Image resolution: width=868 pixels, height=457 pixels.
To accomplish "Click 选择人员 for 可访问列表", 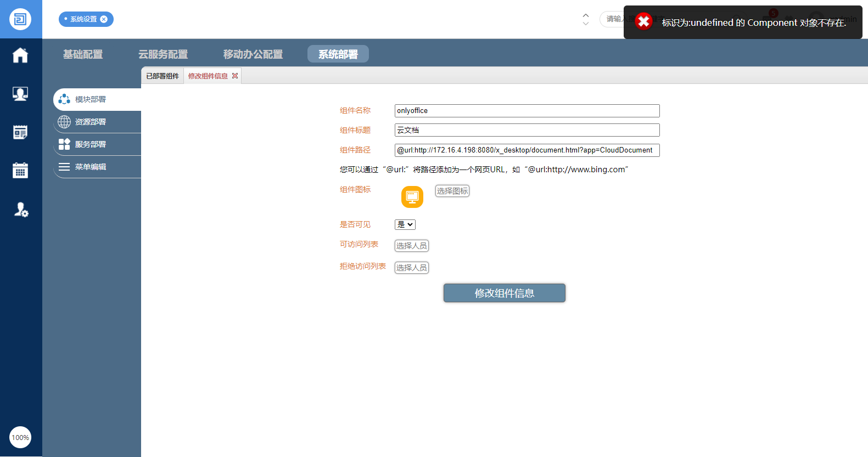I will coord(411,246).
